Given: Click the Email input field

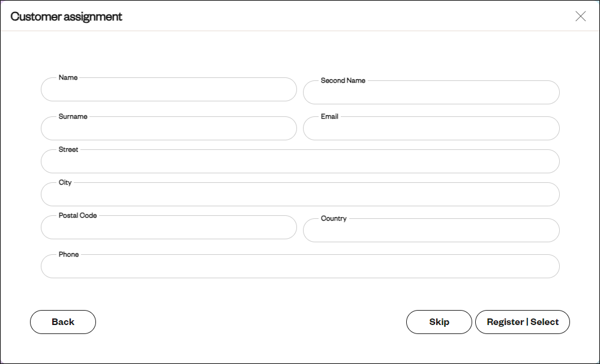Looking at the screenshot, I should 431,128.
